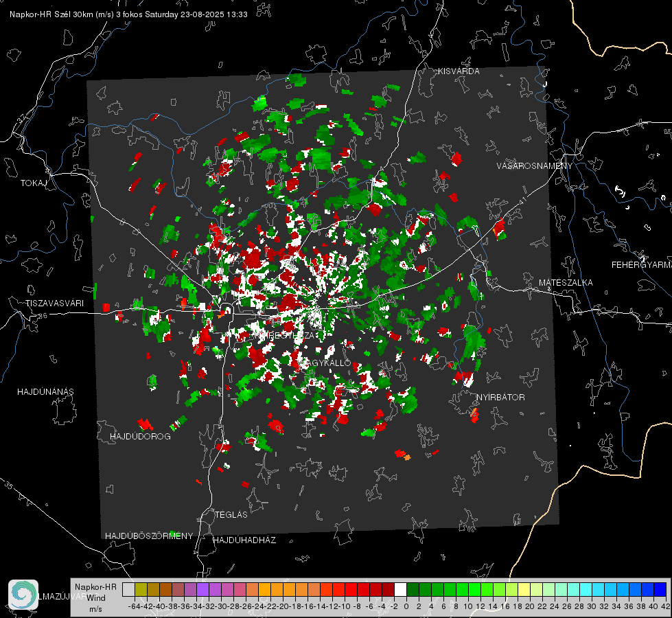The height and width of the screenshot is (618, 672).
Task: Pick the yellow swatch in the wind legend
Action: [524, 590]
